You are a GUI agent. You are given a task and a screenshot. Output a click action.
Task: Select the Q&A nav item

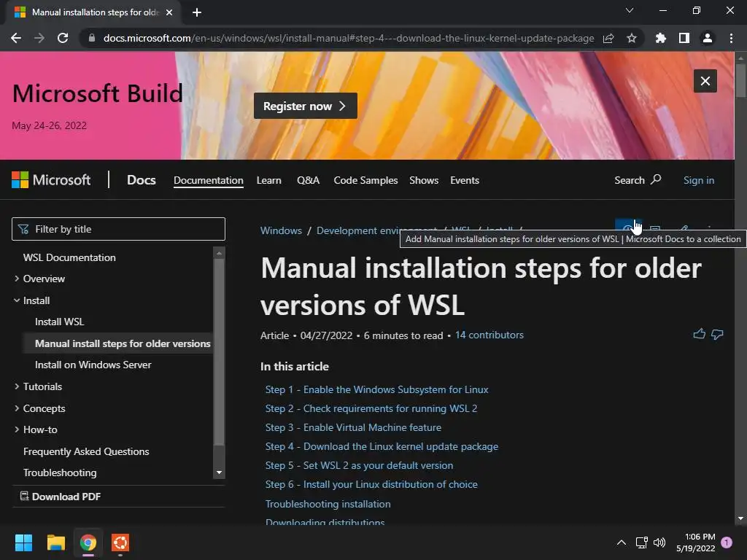coord(308,181)
